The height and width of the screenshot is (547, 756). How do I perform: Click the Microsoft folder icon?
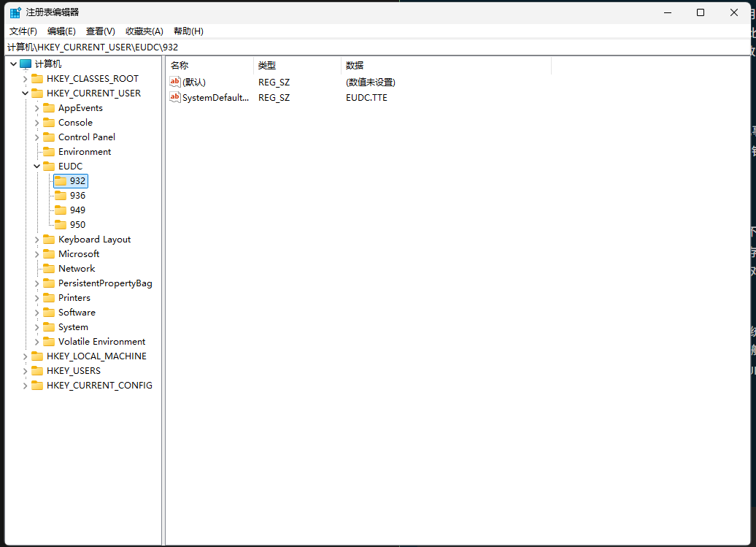click(49, 253)
